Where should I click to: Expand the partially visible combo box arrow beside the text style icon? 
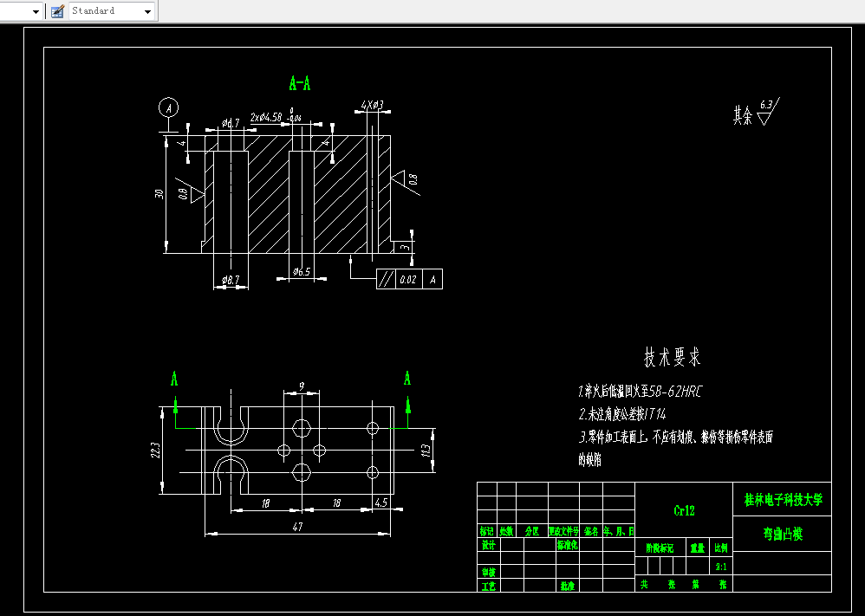click(36, 11)
